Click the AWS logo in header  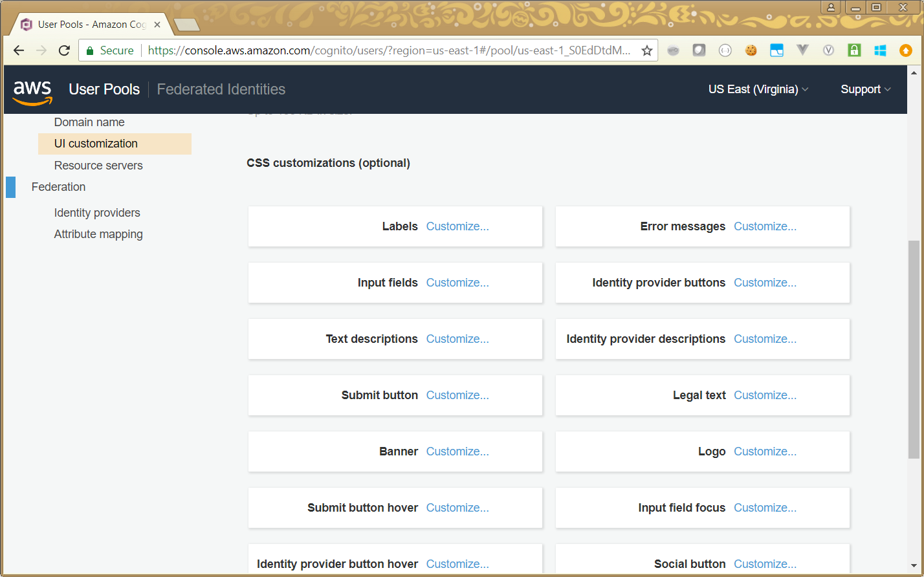click(32, 90)
